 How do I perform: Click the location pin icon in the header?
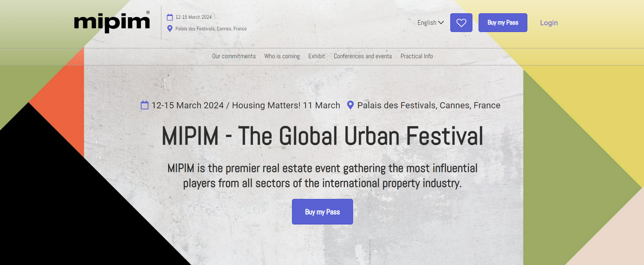170,29
